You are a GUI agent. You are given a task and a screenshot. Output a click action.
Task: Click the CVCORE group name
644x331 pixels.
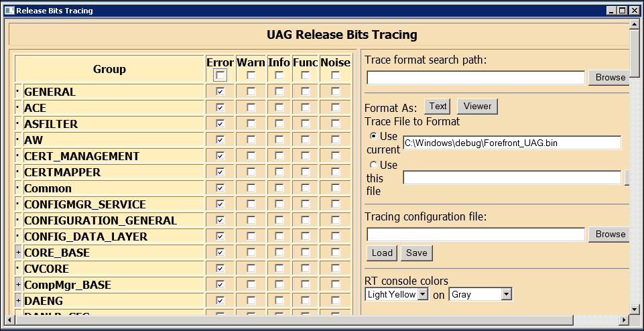click(46, 269)
